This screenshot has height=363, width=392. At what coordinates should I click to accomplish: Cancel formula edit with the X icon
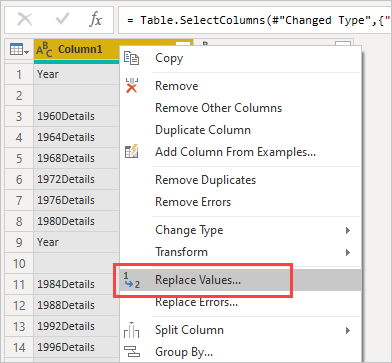click(x=25, y=20)
